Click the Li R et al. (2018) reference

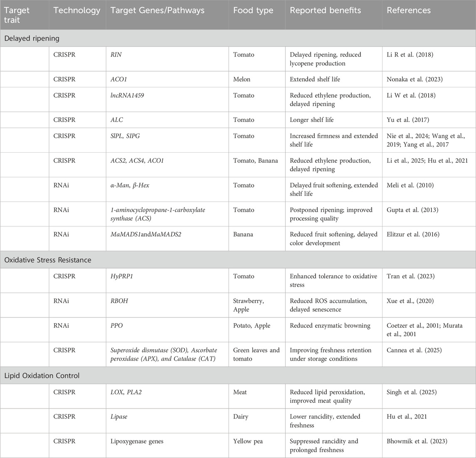(x=409, y=54)
